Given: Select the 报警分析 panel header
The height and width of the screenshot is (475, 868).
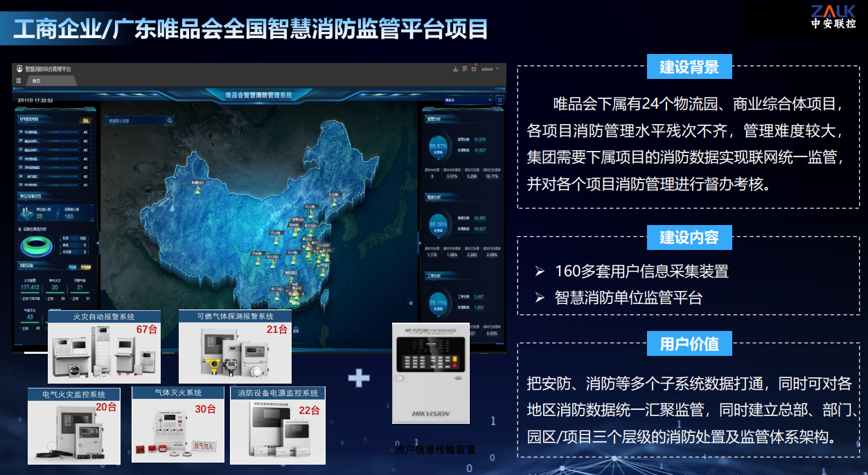Looking at the screenshot, I should pyautogui.click(x=435, y=118).
